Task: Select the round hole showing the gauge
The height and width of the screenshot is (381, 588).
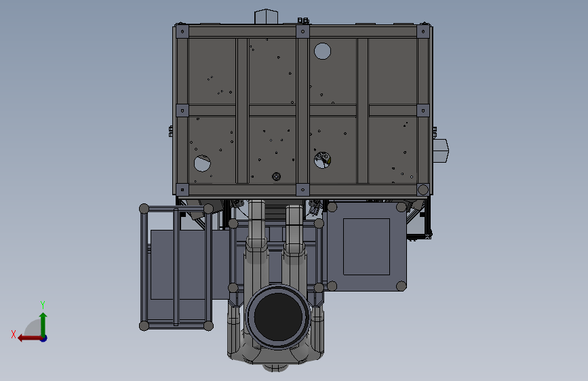Action: point(323,160)
